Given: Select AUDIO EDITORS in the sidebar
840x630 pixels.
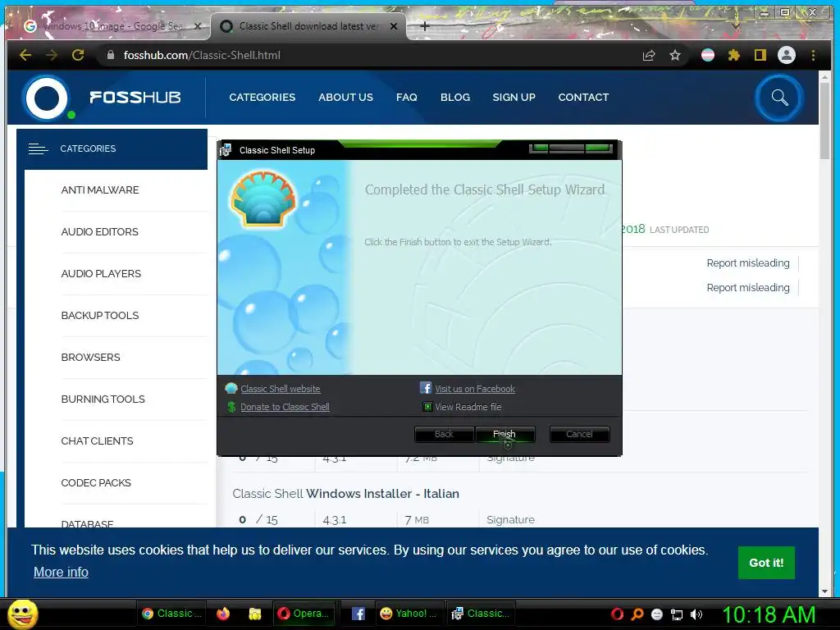Looking at the screenshot, I should pos(99,232).
